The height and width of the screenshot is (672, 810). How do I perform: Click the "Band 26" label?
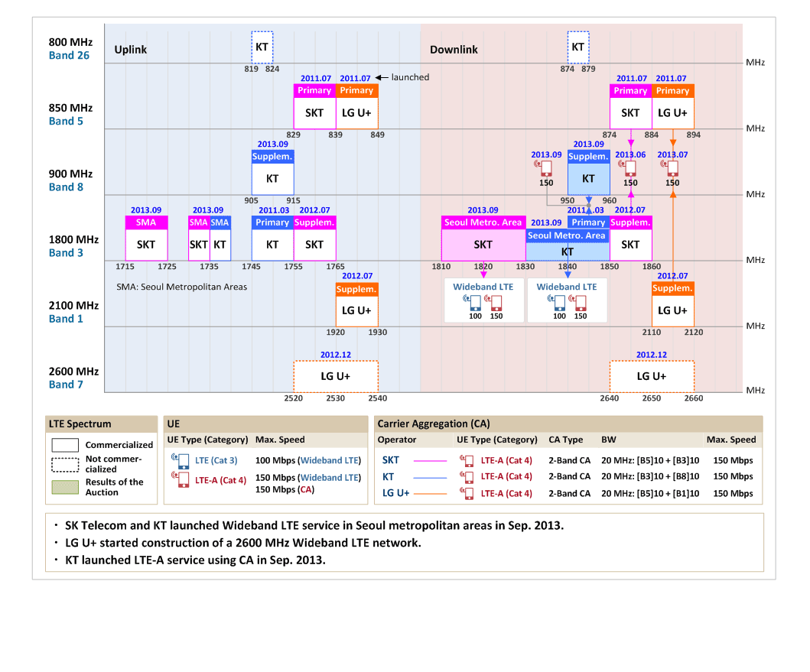click(x=69, y=55)
